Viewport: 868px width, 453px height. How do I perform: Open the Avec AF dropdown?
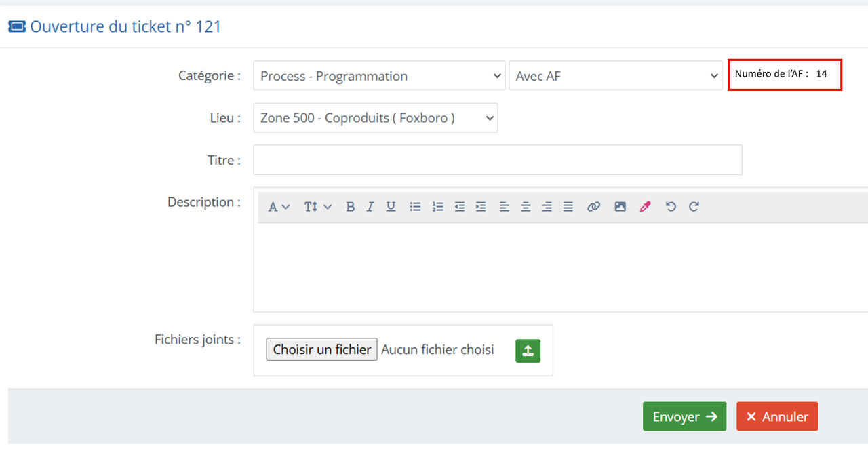click(616, 75)
